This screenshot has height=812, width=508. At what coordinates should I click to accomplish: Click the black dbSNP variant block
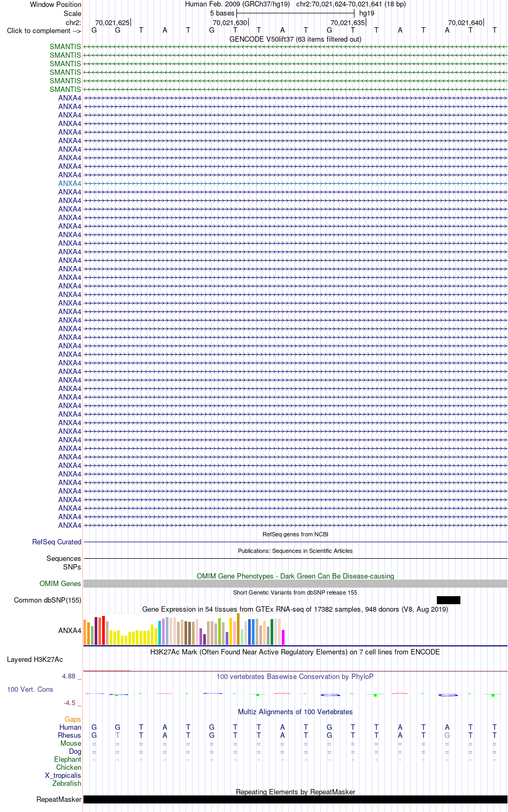(448, 600)
